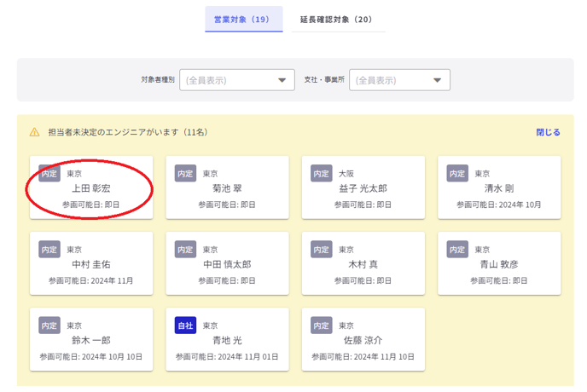Select the 中田 慎太郎 engineer card

click(x=227, y=264)
